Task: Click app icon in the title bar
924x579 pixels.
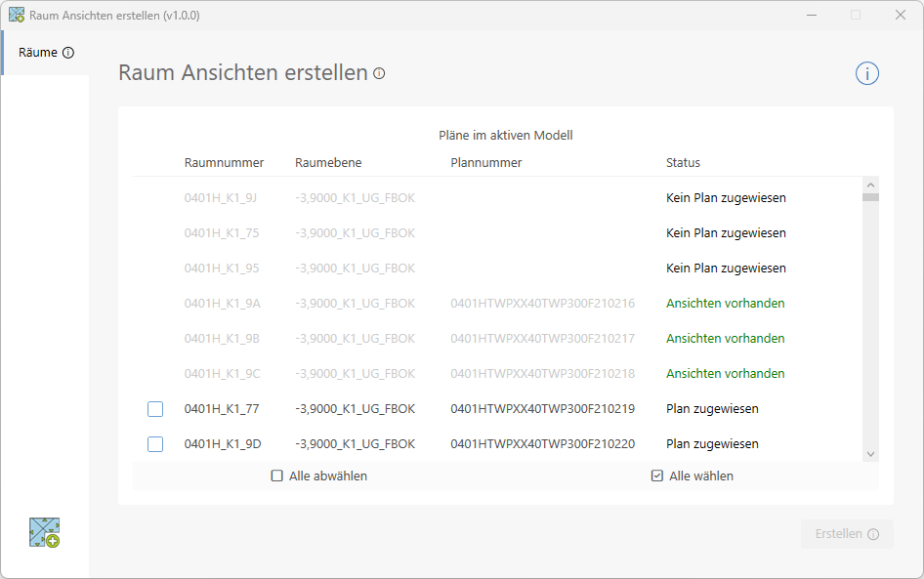Action: click(16, 15)
